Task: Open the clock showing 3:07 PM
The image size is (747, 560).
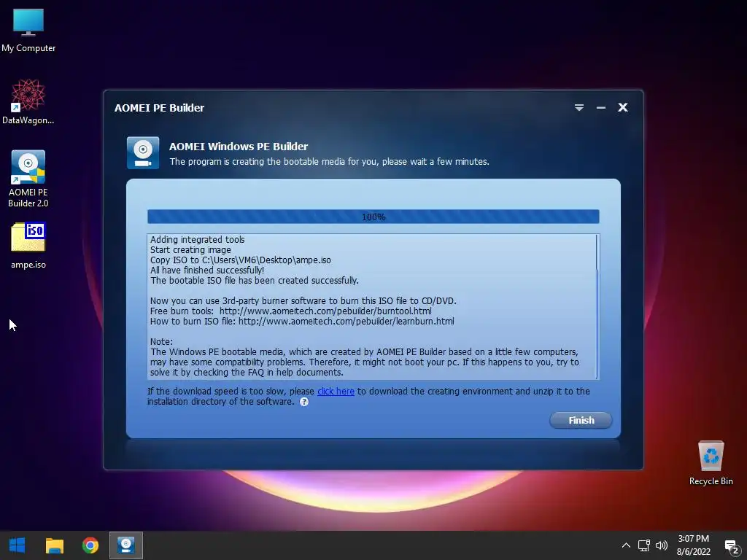Action: [693, 545]
